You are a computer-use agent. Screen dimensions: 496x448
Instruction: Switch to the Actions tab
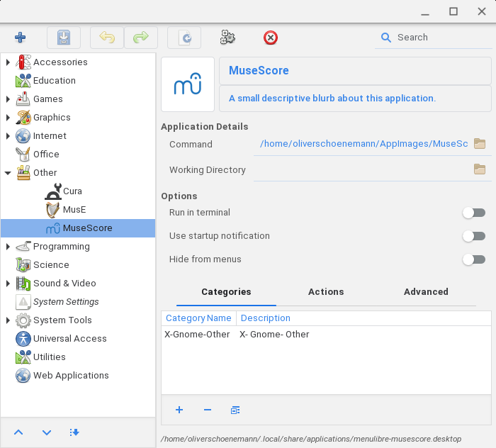[x=326, y=292]
